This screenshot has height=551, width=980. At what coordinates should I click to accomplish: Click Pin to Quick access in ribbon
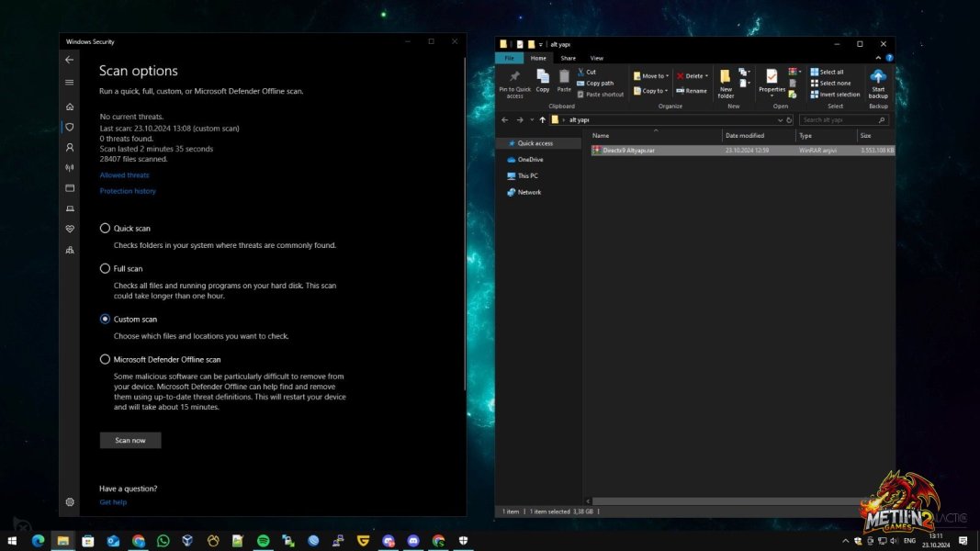pyautogui.click(x=514, y=84)
